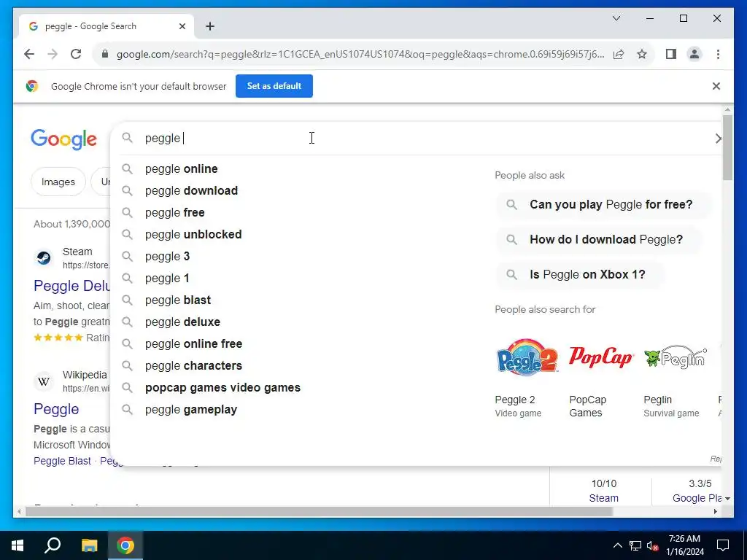Screen dimensions: 747x560
Task: Open Chrome three-dot menu
Action: [718, 54]
